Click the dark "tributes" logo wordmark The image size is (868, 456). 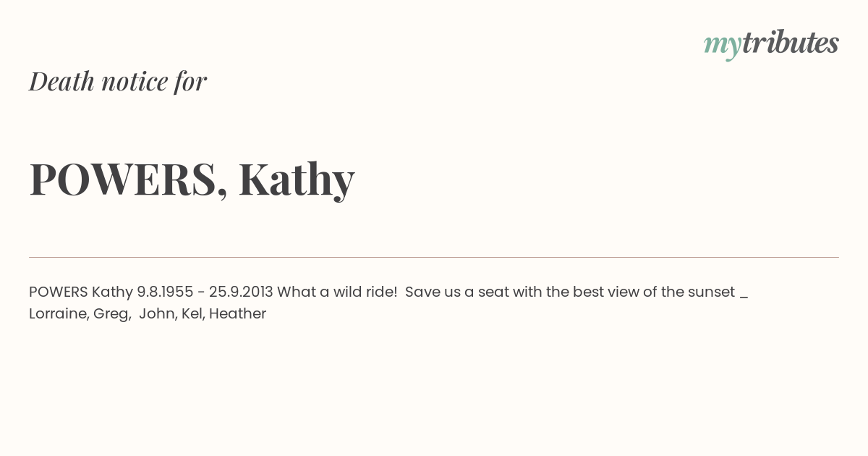[x=791, y=43]
